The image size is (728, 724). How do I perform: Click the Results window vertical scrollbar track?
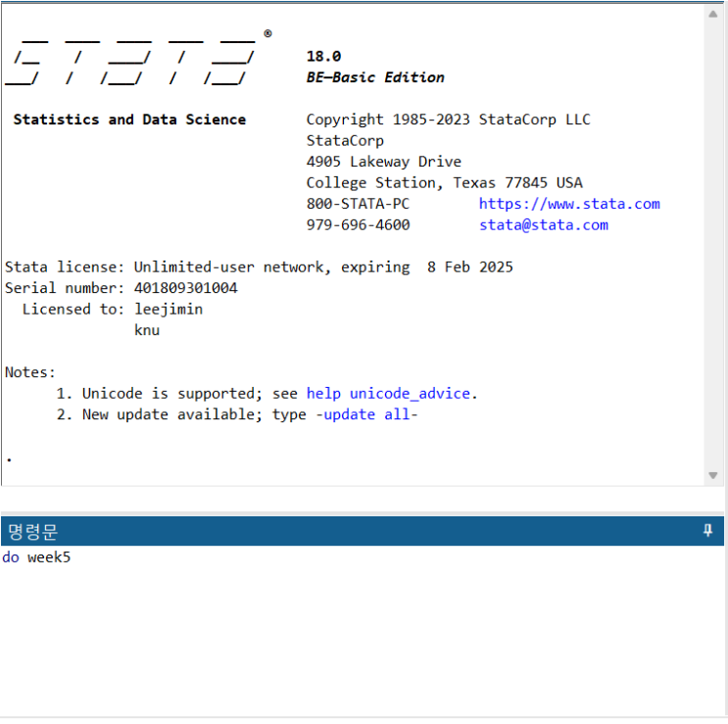click(x=713, y=245)
